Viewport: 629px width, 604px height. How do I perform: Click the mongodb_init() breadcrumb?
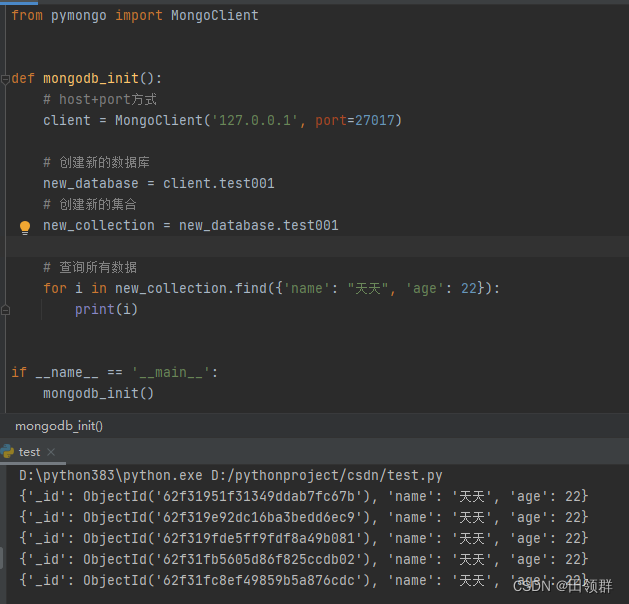[x=59, y=426]
